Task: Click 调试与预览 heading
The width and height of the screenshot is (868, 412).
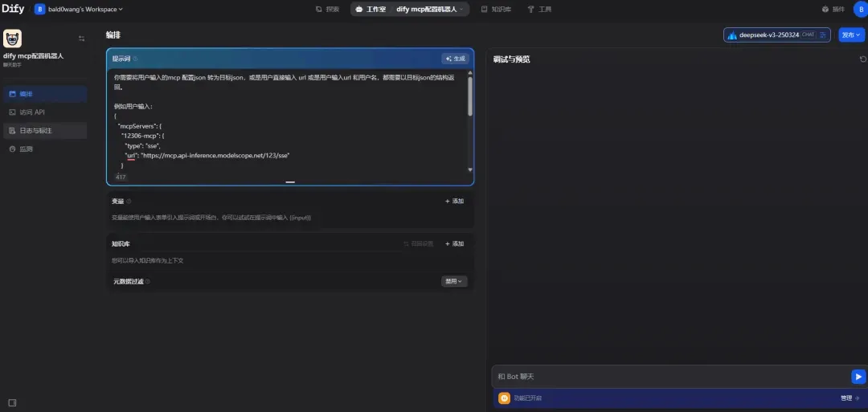Action: 511,59
